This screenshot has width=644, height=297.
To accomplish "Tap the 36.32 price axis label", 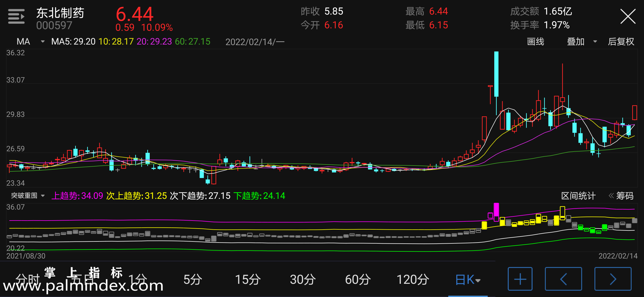I will pyautogui.click(x=16, y=53).
